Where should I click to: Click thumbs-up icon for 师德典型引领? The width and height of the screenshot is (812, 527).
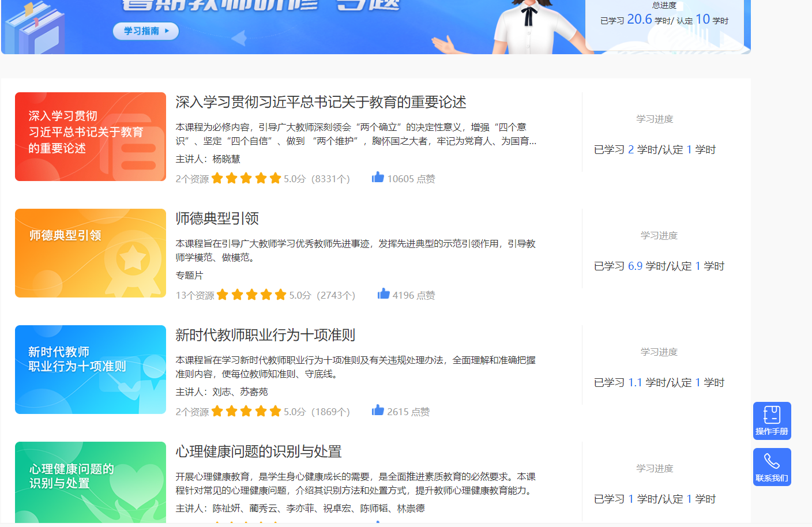click(384, 294)
